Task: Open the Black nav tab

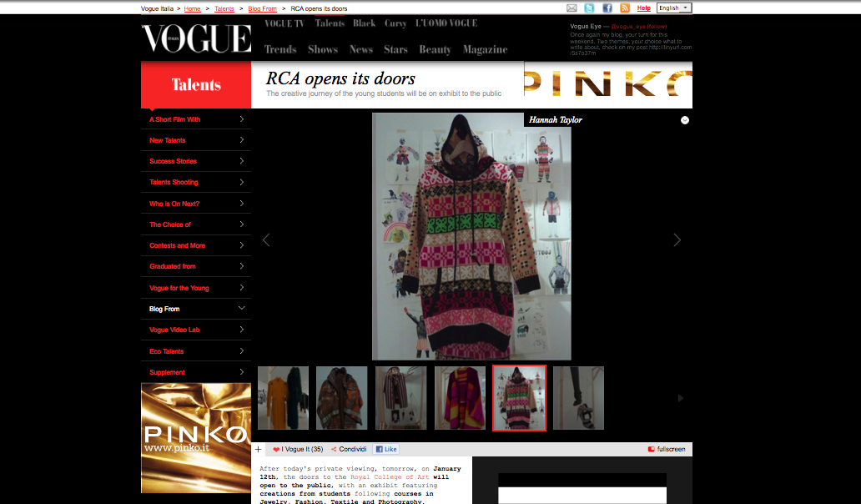Action: (364, 23)
